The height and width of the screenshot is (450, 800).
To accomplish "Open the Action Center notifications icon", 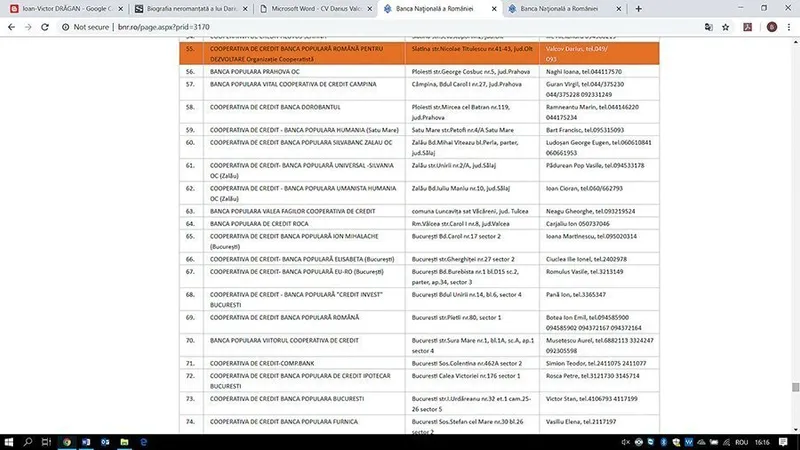I will point(783,442).
